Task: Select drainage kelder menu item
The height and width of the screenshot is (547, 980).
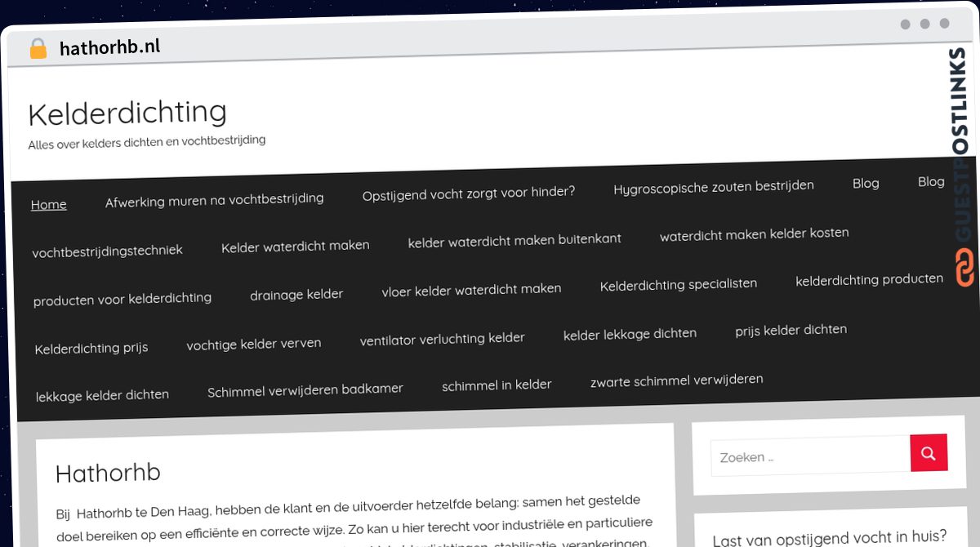Action: point(296,294)
